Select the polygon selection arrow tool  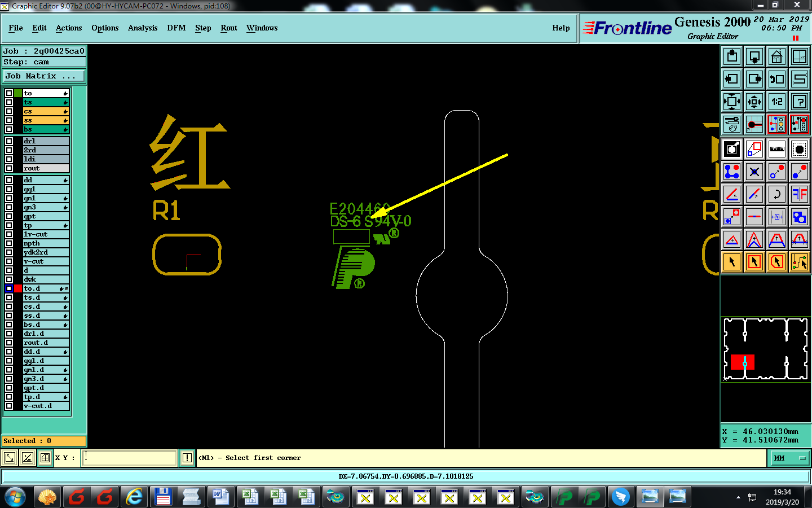777,262
